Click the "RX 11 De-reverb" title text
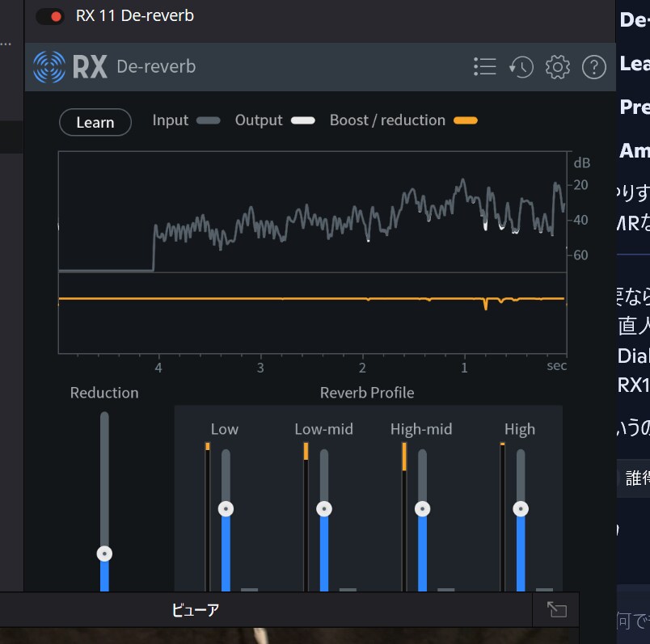The image size is (650, 644). pyautogui.click(x=135, y=15)
